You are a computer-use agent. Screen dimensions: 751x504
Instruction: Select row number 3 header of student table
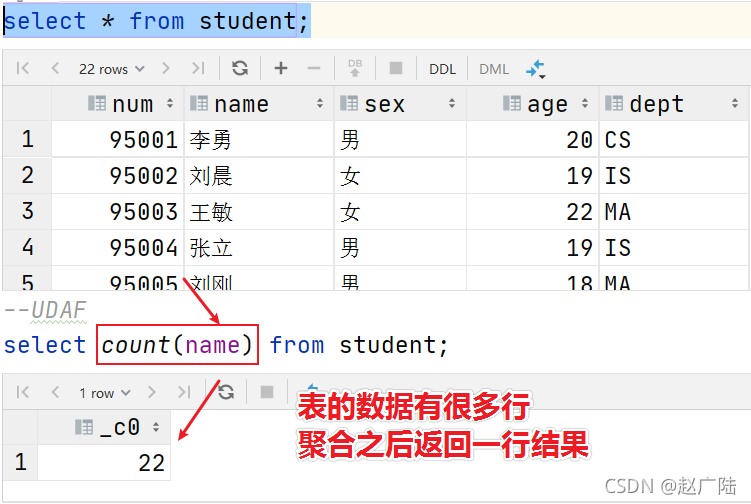point(27,211)
